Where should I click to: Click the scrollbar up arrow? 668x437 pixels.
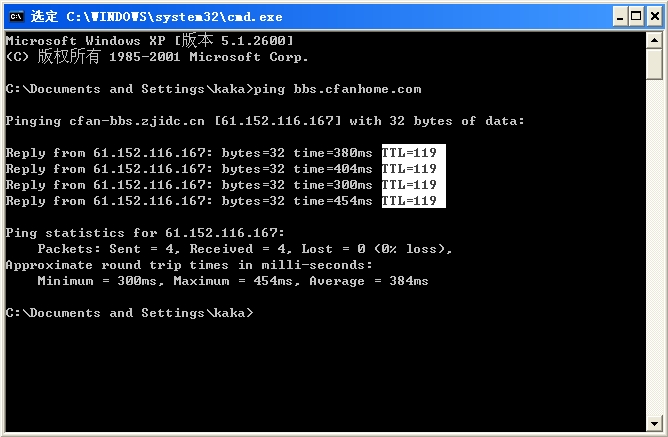[654, 40]
